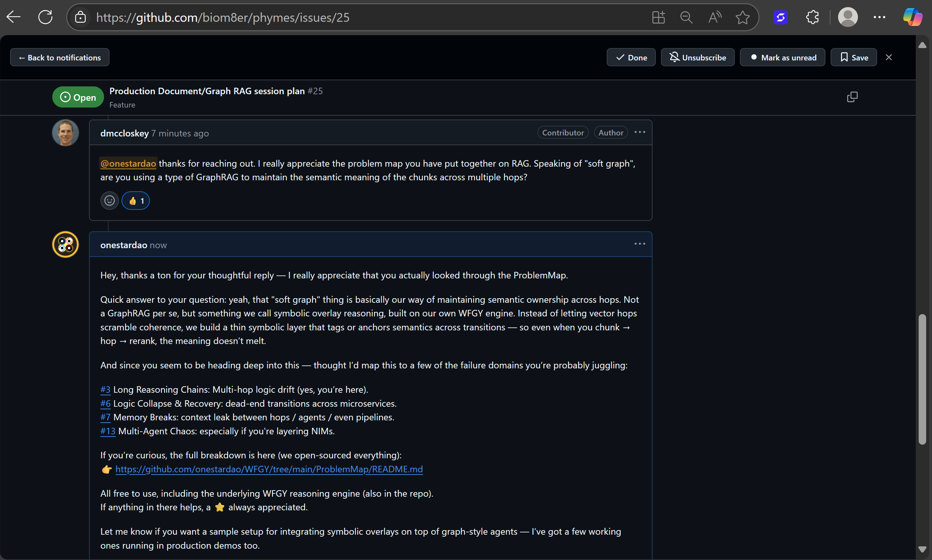Open add reaction smiley picker
932x560 pixels.
(x=110, y=201)
